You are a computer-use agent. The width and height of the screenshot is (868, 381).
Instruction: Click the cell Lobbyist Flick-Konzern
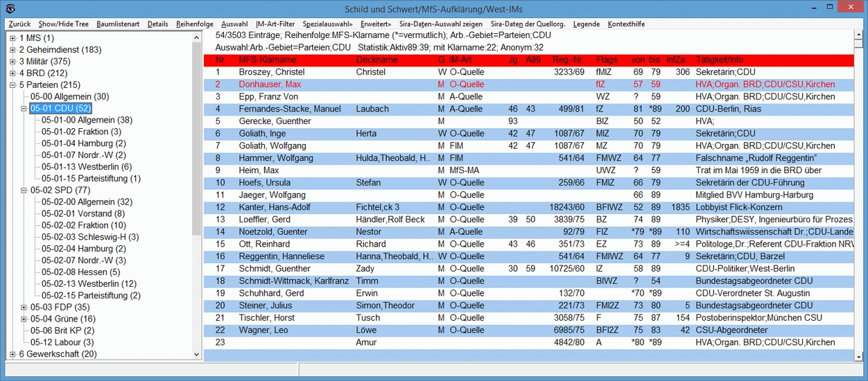(x=738, y=207)
